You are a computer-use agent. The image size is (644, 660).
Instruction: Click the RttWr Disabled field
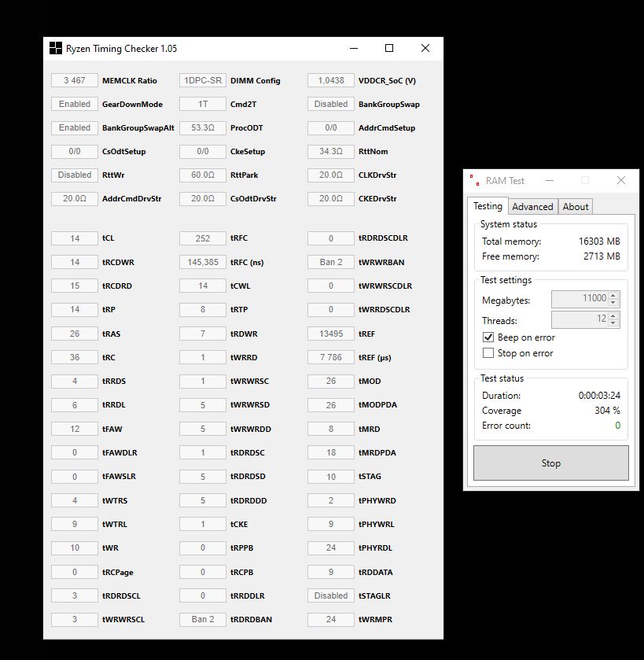click(x=75, y=175)
